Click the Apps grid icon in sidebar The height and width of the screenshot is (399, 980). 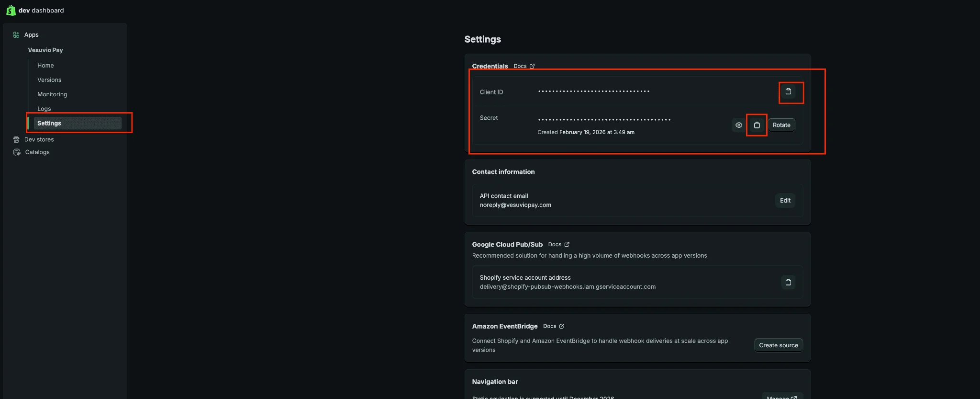(16, 35)
